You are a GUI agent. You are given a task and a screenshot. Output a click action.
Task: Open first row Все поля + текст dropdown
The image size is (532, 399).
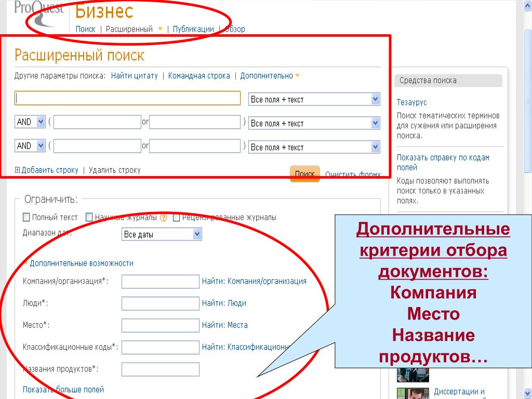point(314,99)
